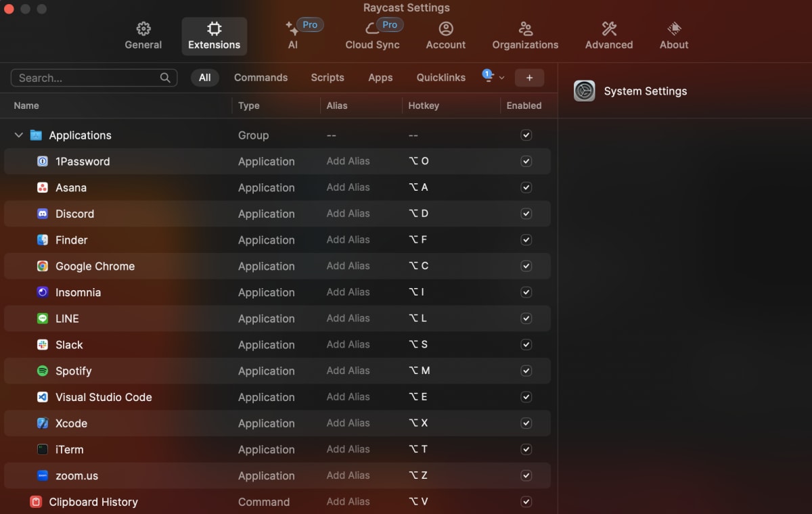This screenshot has width=812, height=514.
Task: Filter by Scripts
Action: coord(328,78)
